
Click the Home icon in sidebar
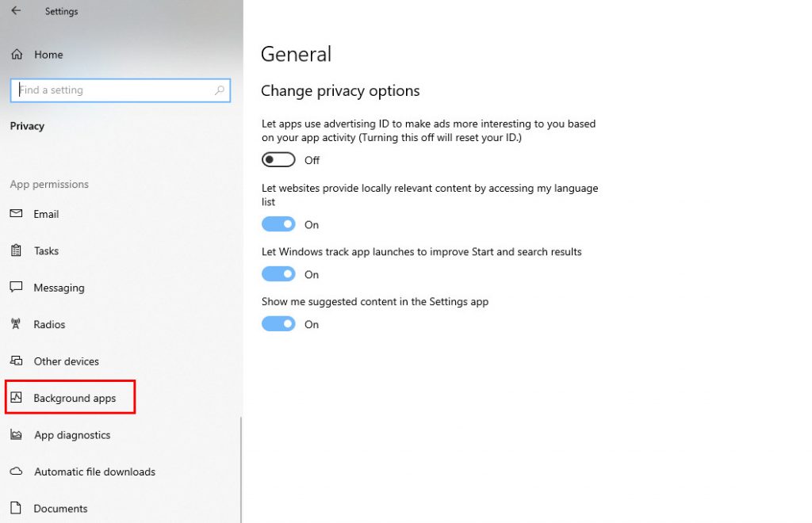(16, 55)
